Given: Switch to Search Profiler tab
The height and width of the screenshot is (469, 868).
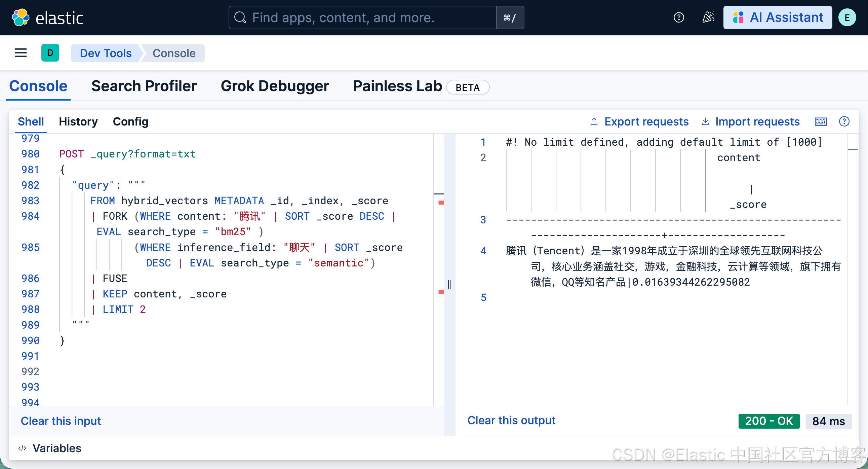Looking at the screenshot, I should point(144,86).
